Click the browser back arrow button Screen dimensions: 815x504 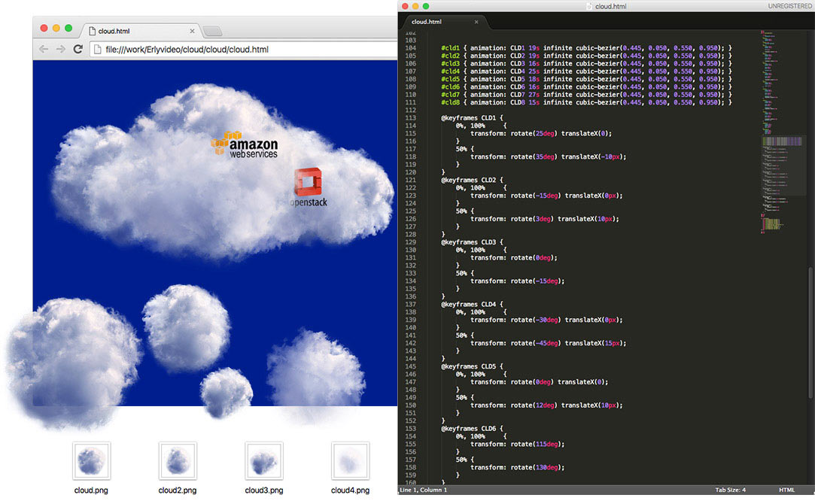(43, 50)
